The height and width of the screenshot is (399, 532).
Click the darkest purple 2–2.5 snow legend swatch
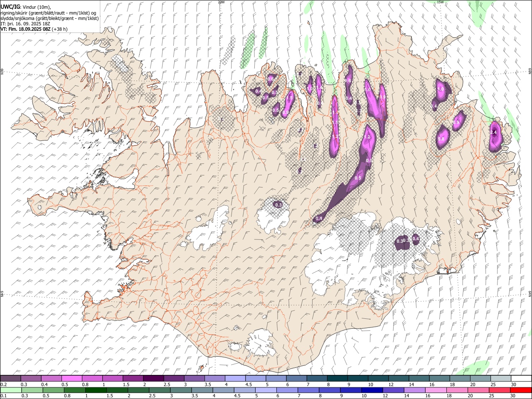pos(153,379)
